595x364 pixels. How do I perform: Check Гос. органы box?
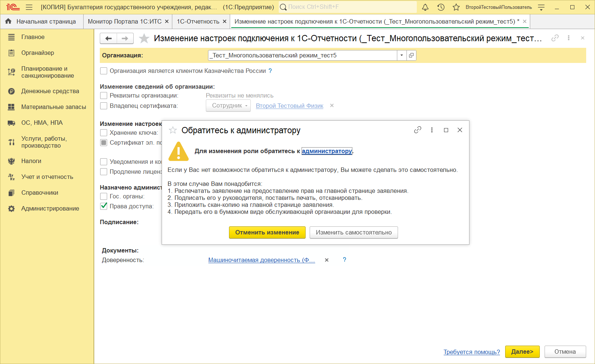(x=104, y=196)
